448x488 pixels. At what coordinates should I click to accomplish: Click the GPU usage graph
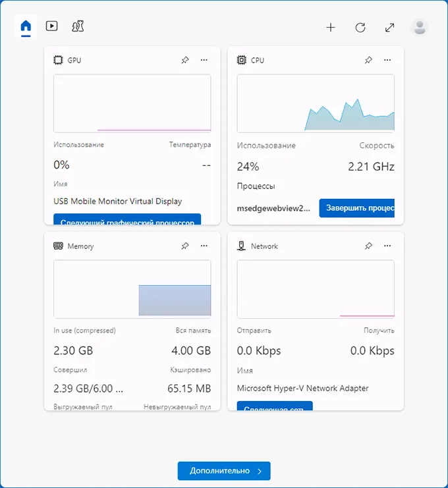tap(132, 103)
